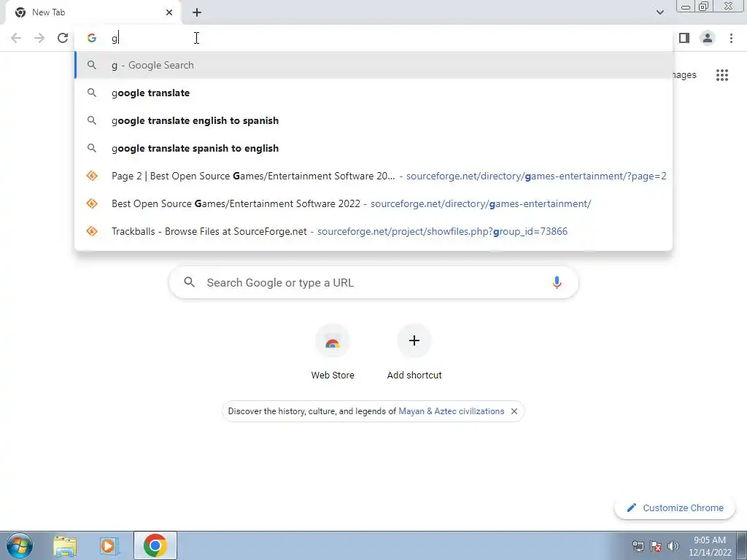Choose 'google translate spanish to english' suggestion
Viewport: 747px width, 560px height.
(373, 148)
